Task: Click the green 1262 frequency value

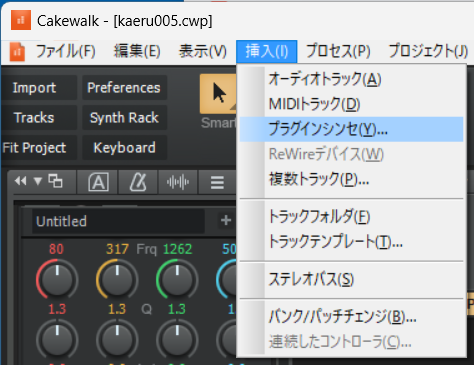Action: 177,249
